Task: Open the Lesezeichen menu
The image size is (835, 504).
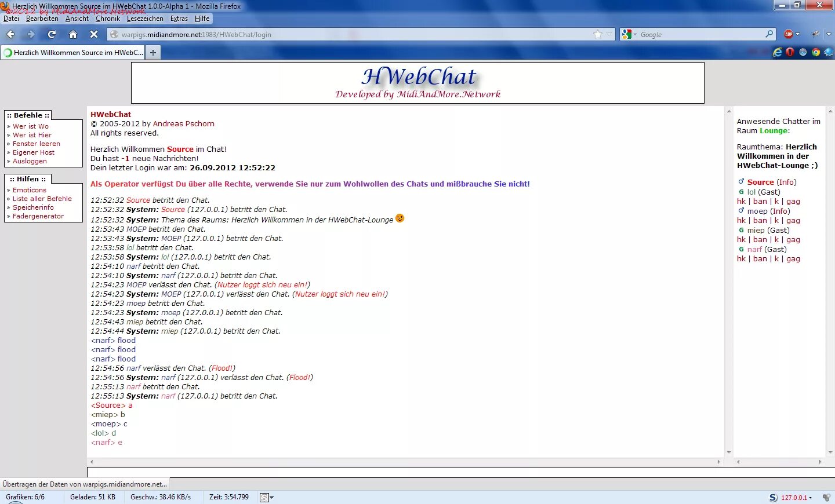Action: (145, 19)
